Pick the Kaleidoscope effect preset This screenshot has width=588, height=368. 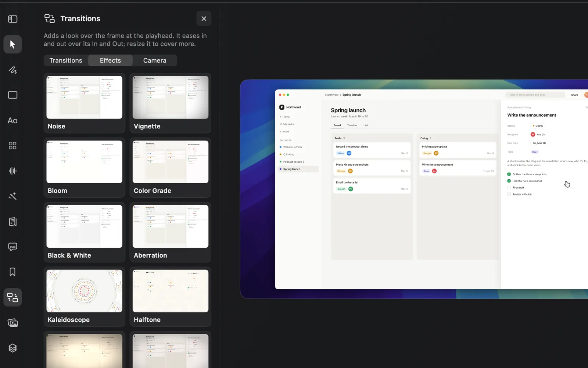pyautogui.click(x=85, y=297)
